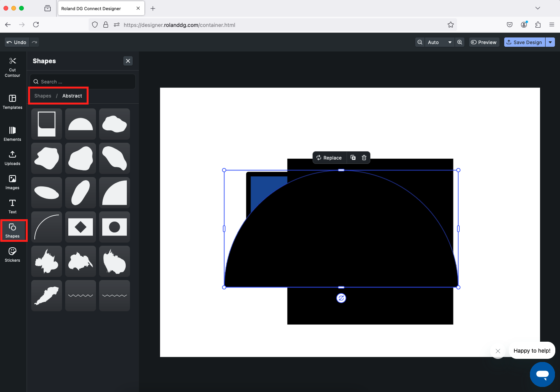Insert the tilted capsule shape
Viewport: 560px width, 392px height.
click(80, 193)
